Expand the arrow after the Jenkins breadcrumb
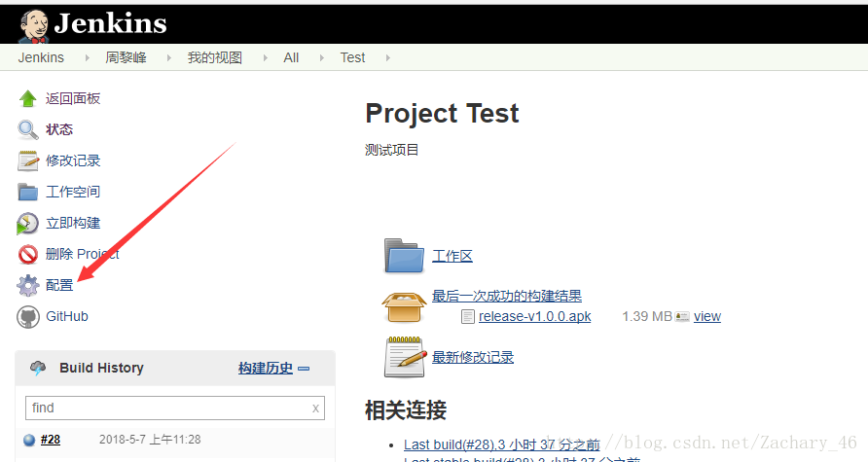Image resolution: width=868 pixels, height=462 pixels. [87, 57]
